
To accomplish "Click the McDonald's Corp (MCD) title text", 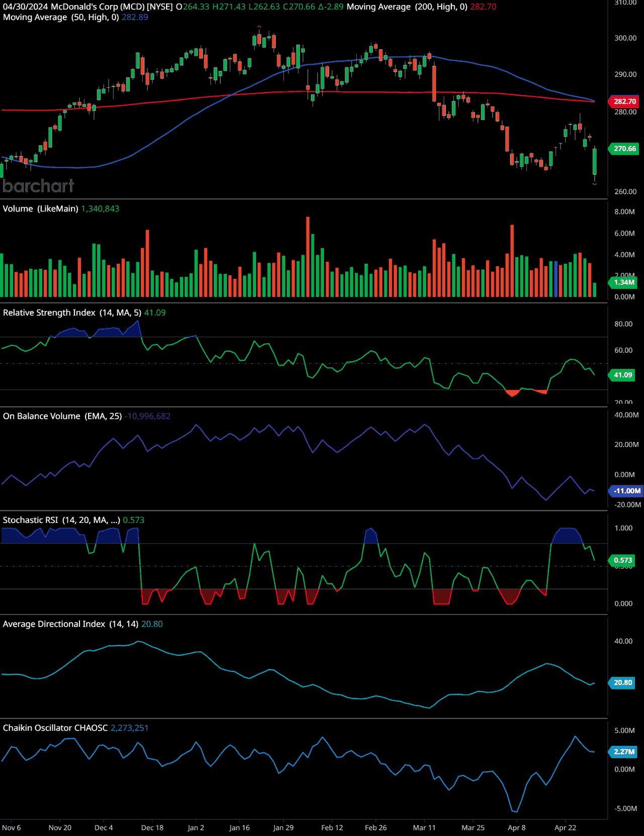I will coord(98,7).
